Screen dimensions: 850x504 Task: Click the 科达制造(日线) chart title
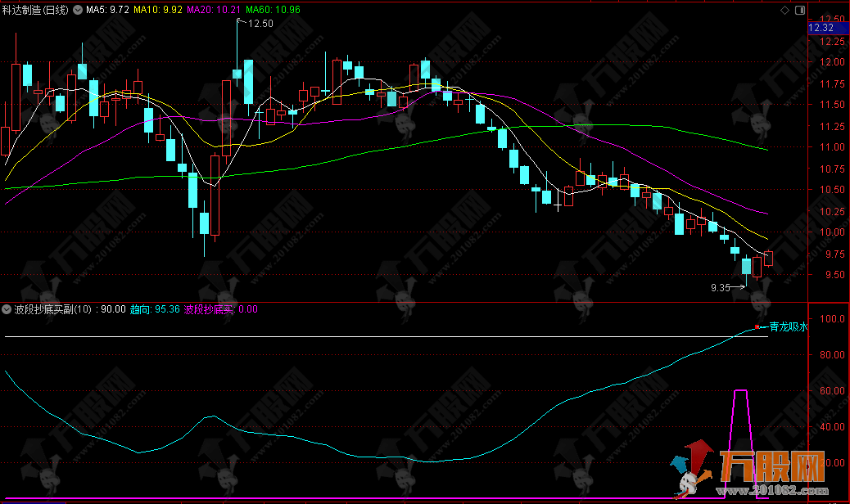[x=36, y=10]
